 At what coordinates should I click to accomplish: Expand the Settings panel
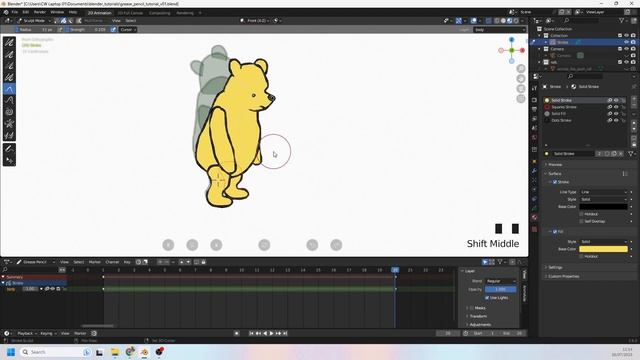point(555,267)
